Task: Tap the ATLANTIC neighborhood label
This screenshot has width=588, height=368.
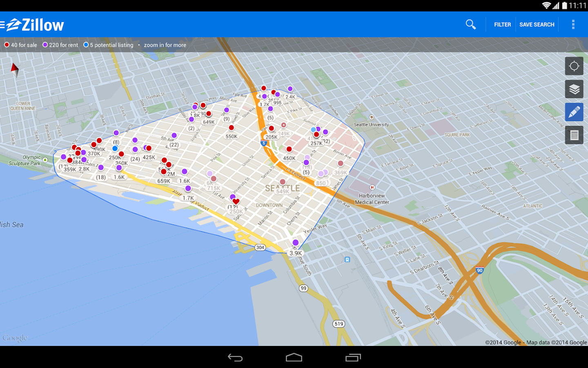Action: click(533, 206)
